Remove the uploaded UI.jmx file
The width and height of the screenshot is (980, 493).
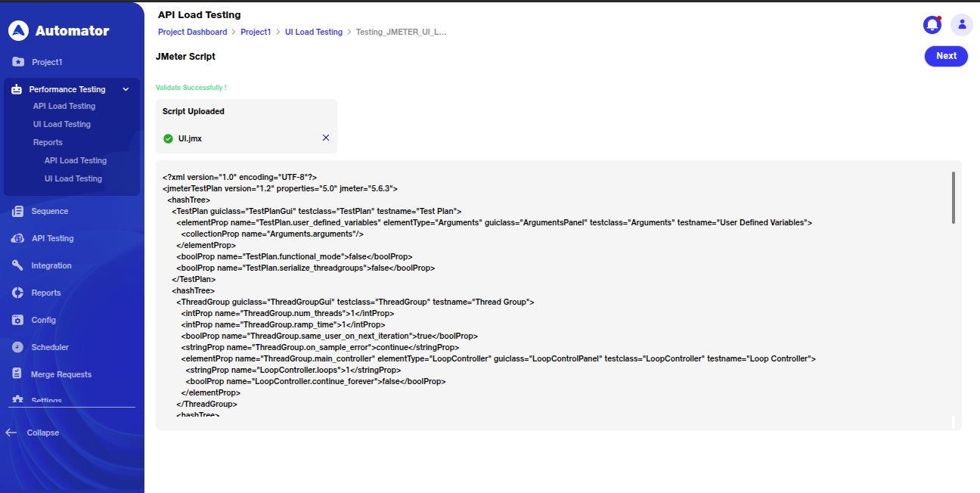point(326,138)
